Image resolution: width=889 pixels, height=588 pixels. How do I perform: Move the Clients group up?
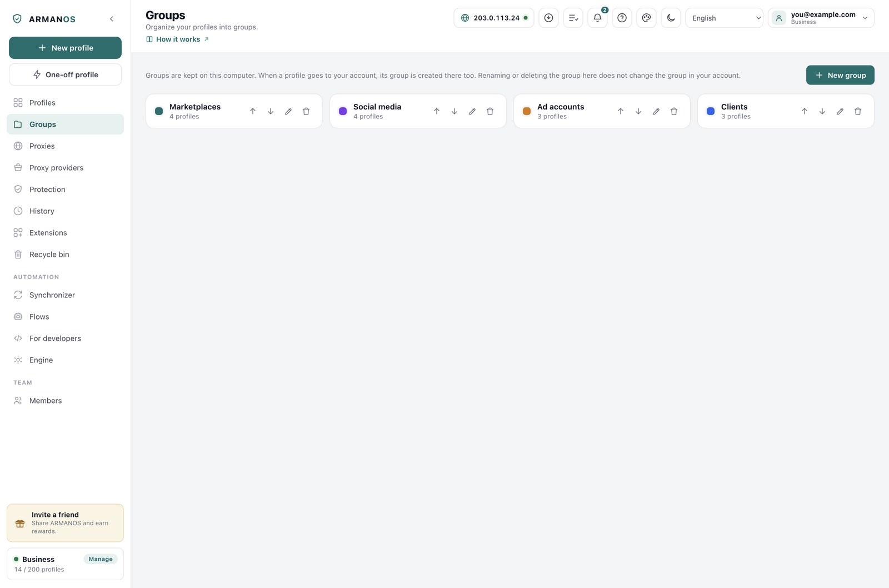[805, 111]
